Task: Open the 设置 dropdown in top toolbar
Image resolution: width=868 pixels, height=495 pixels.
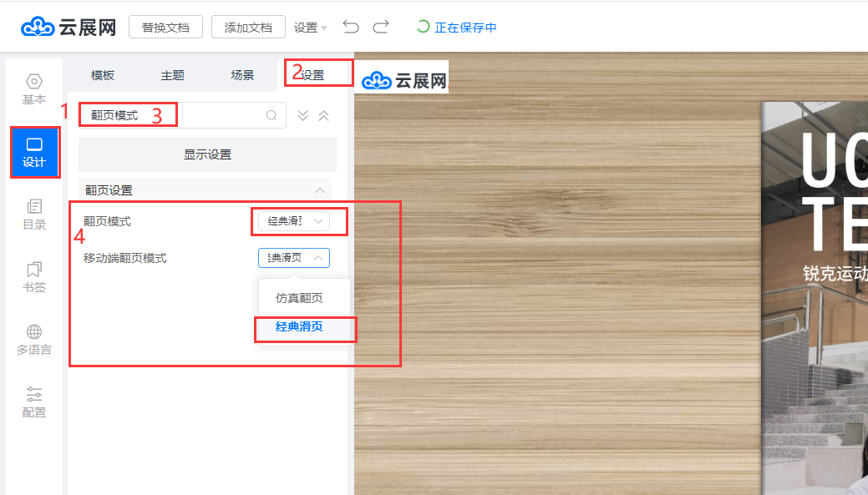Action: tap(310, 28)
